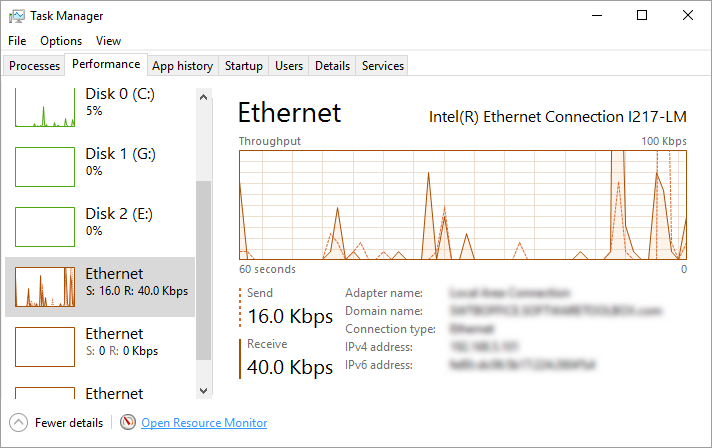Open the File menu
The width and height of the screenshot is (712, 448).
[x=17, y=41]
